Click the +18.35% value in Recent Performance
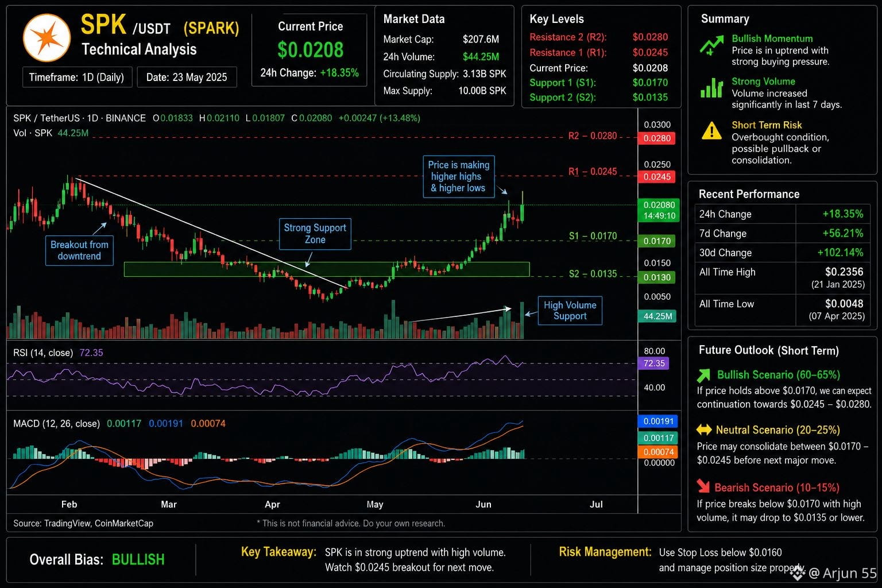 tap(842, 214)
